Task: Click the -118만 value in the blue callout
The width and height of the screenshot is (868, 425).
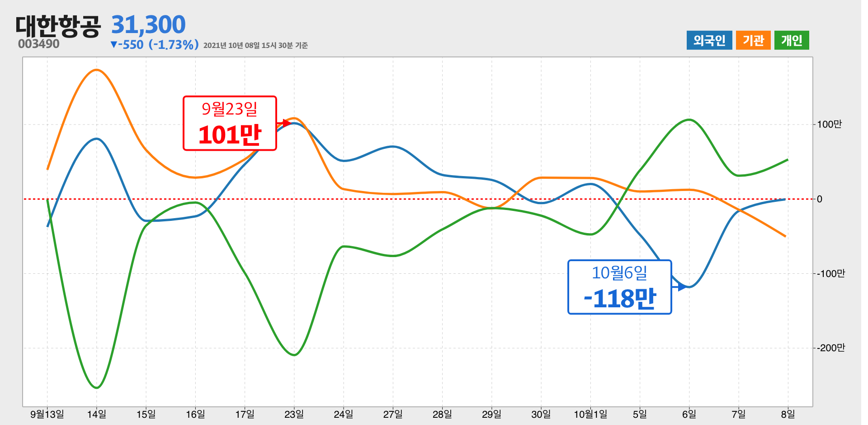Action: coord(620,299)
